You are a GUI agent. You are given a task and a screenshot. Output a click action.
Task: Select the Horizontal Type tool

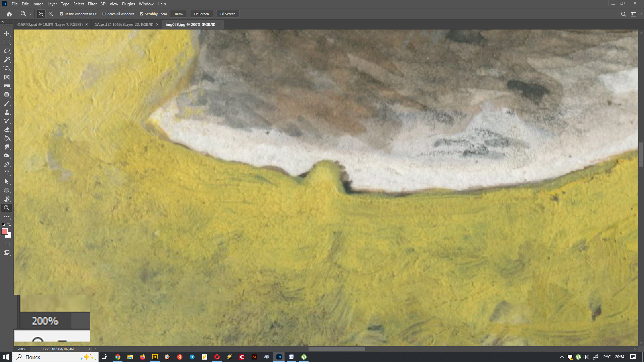(x=7, y=173)
